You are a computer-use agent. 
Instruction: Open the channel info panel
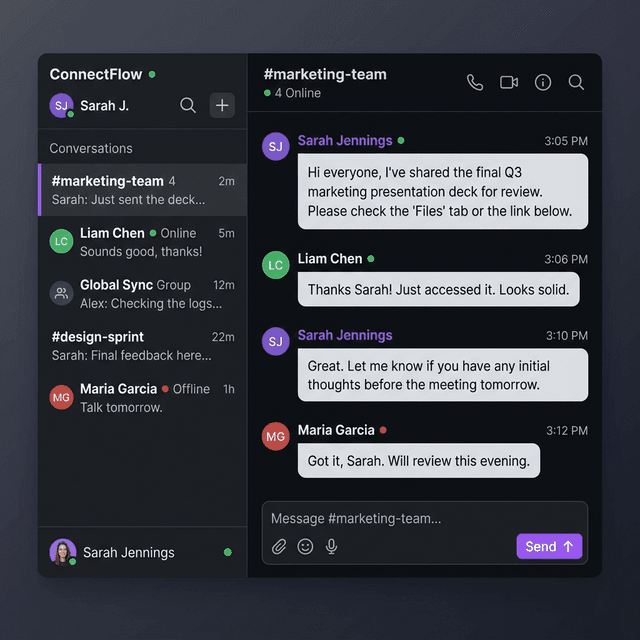pyautogui.click(x=543, y=82)
